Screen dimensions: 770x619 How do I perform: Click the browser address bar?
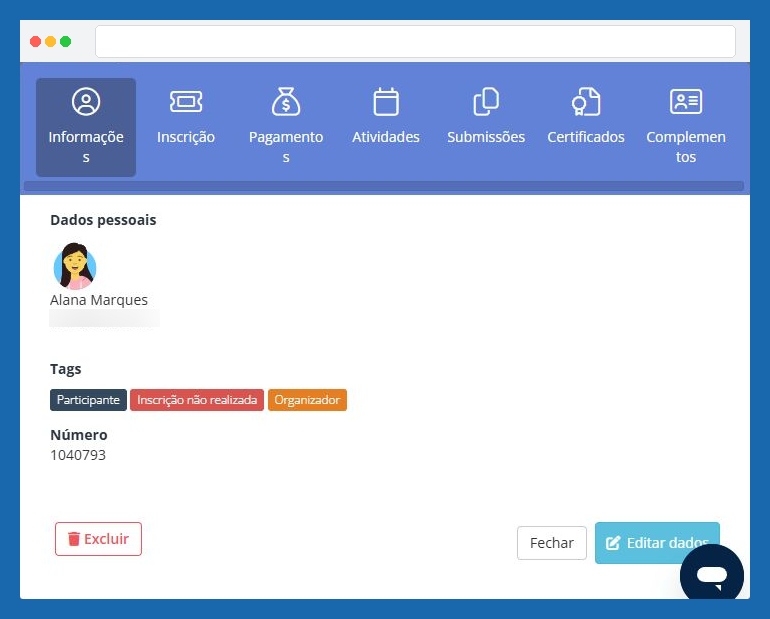point(415,42)
